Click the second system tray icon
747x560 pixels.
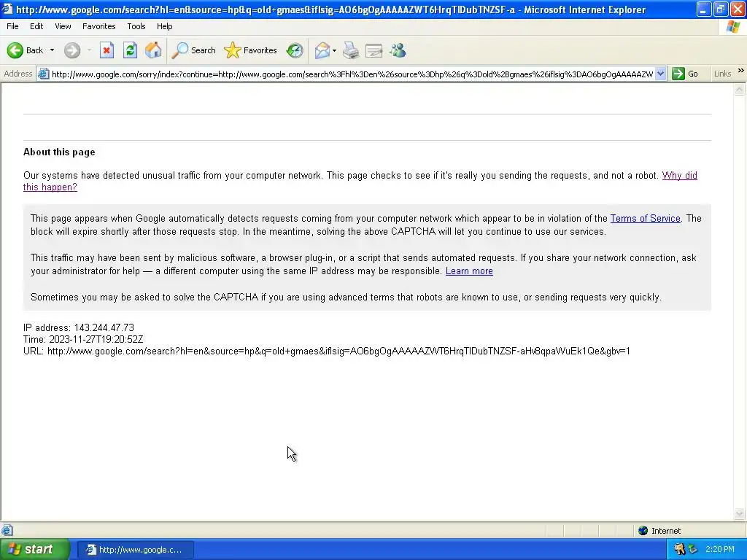692,549
